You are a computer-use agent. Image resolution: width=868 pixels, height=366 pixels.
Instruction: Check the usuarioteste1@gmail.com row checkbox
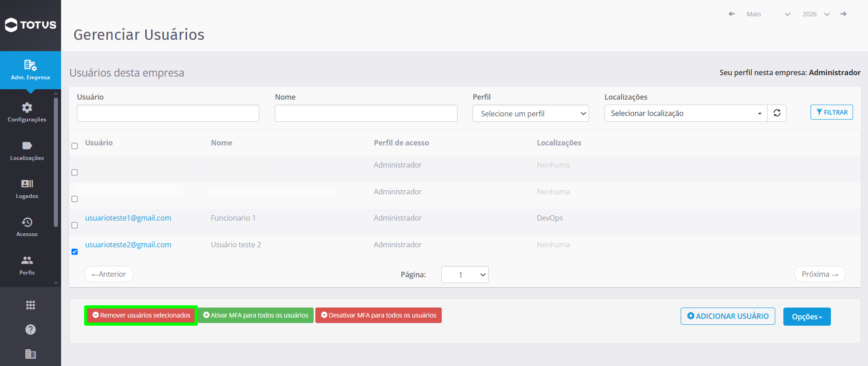click(x=75, y=225)
